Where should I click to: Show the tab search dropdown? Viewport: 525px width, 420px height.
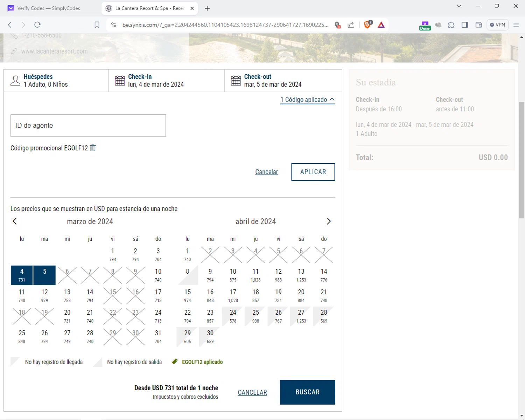pyautogui.click(x=459, y=6)
